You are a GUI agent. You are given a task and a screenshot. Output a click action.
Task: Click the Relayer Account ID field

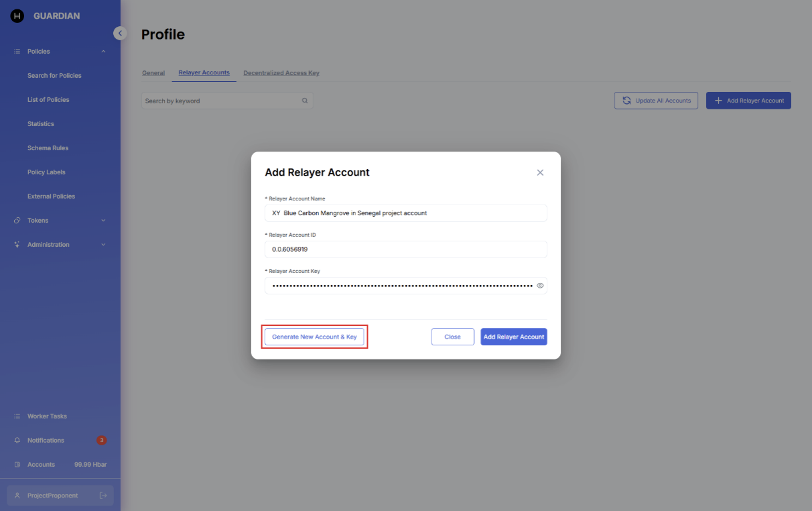coord(405,249)
